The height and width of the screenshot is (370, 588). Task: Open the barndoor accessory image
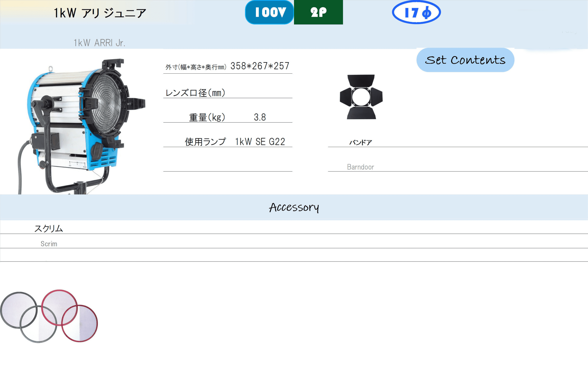point(361,97)
